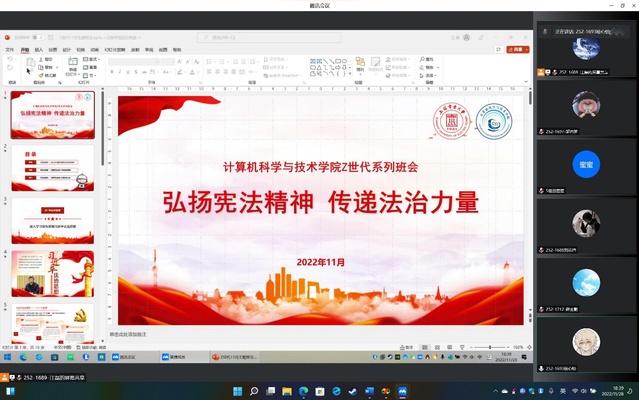Expand the font size dropdown

click(x=174, y=61)
